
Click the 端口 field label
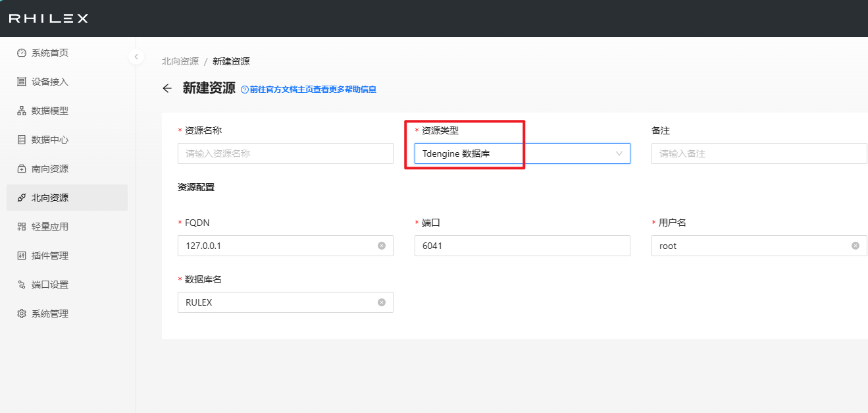[431, 223]
